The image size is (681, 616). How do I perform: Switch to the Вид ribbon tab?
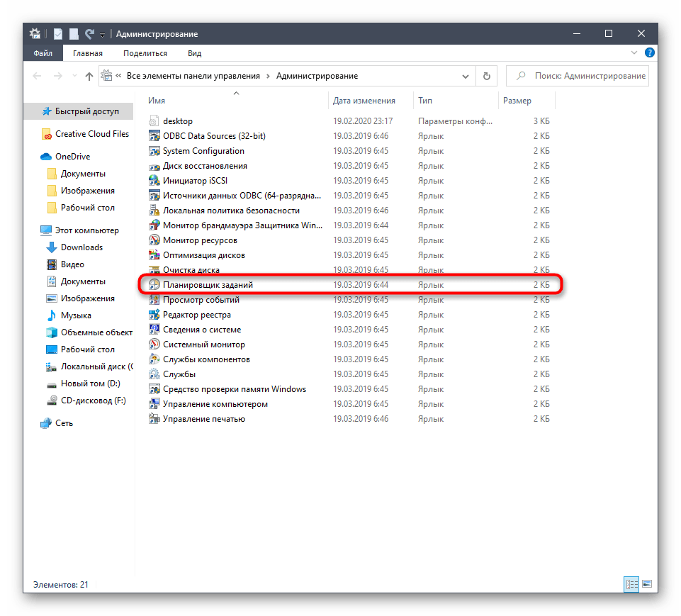[194, 53]
